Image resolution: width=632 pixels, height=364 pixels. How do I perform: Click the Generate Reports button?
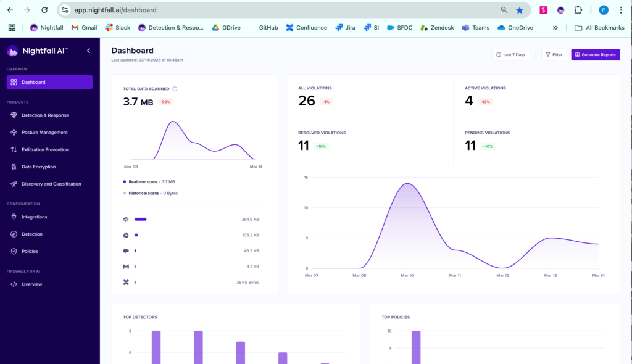595,55
